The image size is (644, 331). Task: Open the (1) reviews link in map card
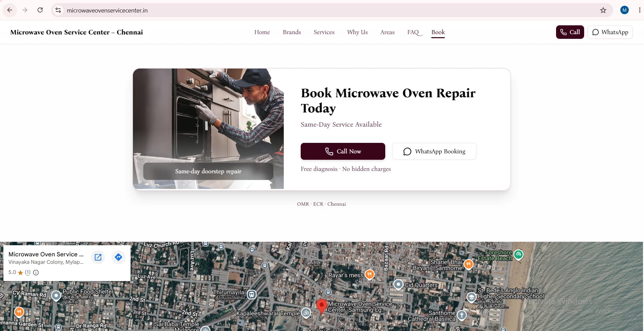coord(28,272)
